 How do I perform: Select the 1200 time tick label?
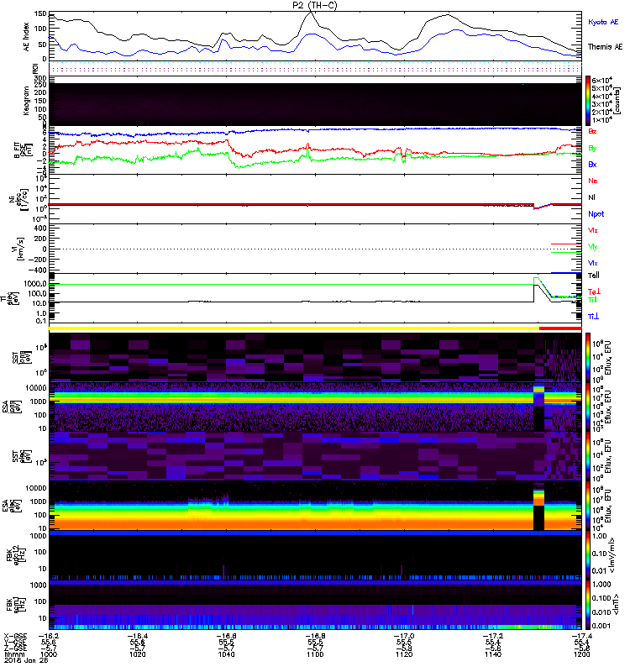tap(581, 654)
